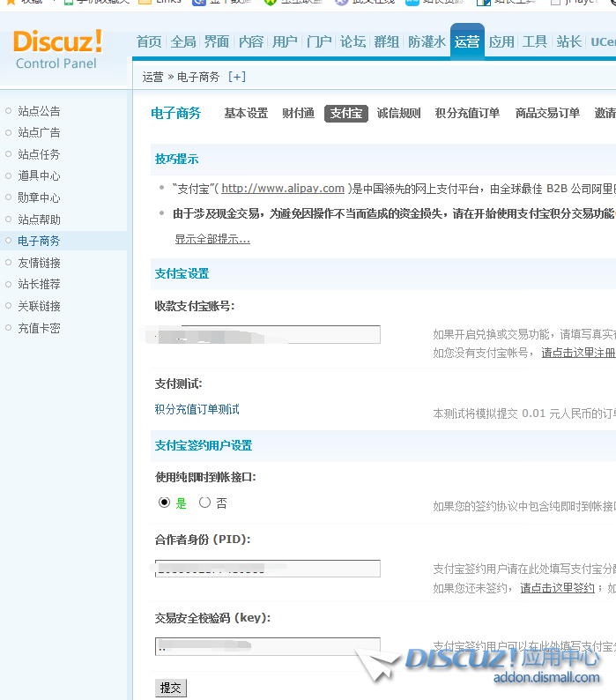Click the 交易安全校验码 (key) input field
The image size is (616, 700).
(x=268, y=646)
